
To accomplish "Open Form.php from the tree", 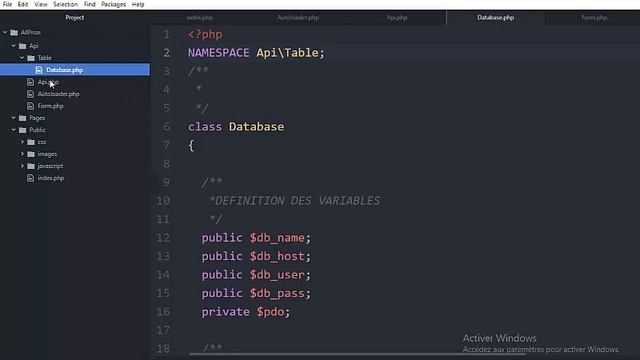I will 50,106.
